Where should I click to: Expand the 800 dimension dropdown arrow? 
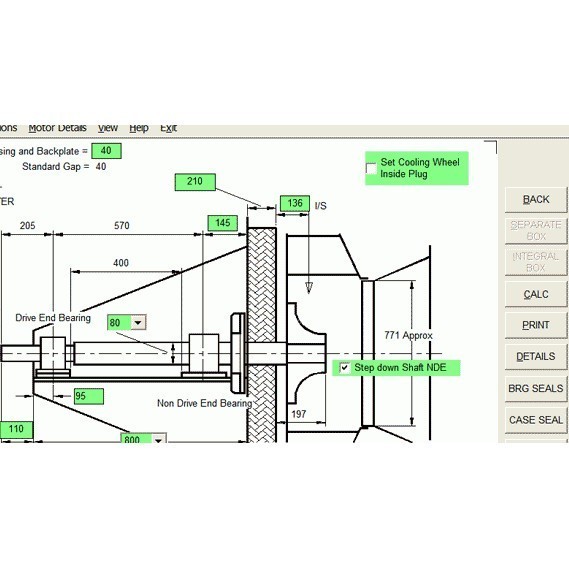159,440
